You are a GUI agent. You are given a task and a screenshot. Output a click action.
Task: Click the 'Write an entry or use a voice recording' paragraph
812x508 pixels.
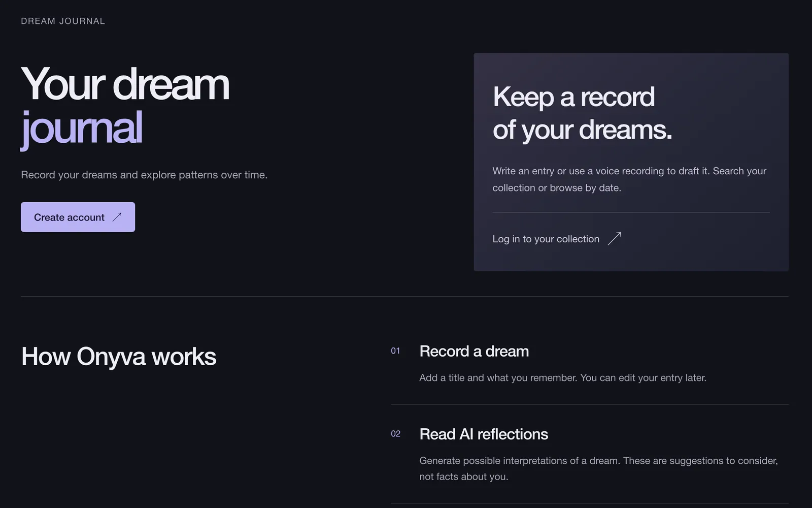click(x=629, y=179)
